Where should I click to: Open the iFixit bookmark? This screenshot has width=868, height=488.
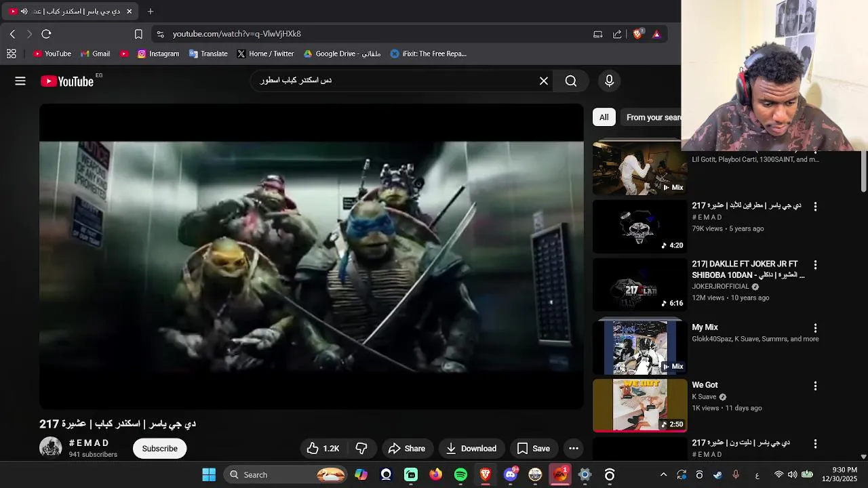point(429,54)
